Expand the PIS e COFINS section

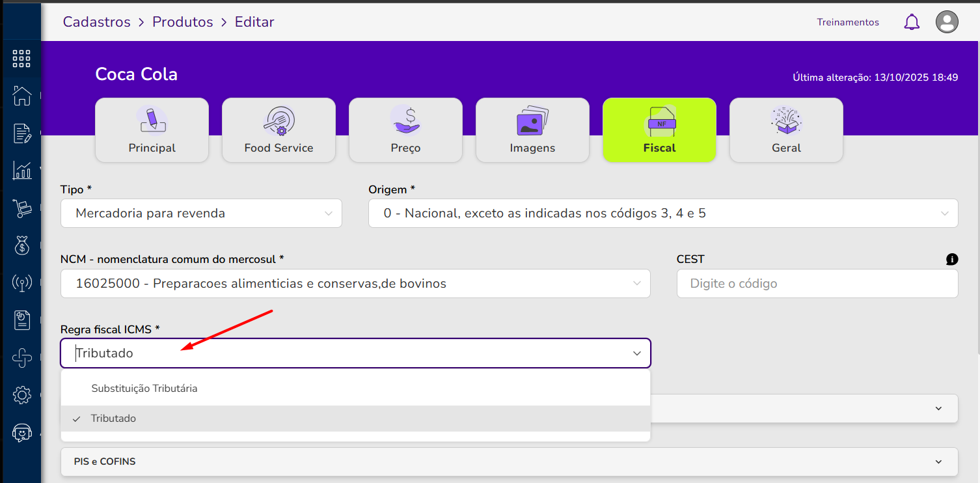pyautogui.click(x=509, y=462)
